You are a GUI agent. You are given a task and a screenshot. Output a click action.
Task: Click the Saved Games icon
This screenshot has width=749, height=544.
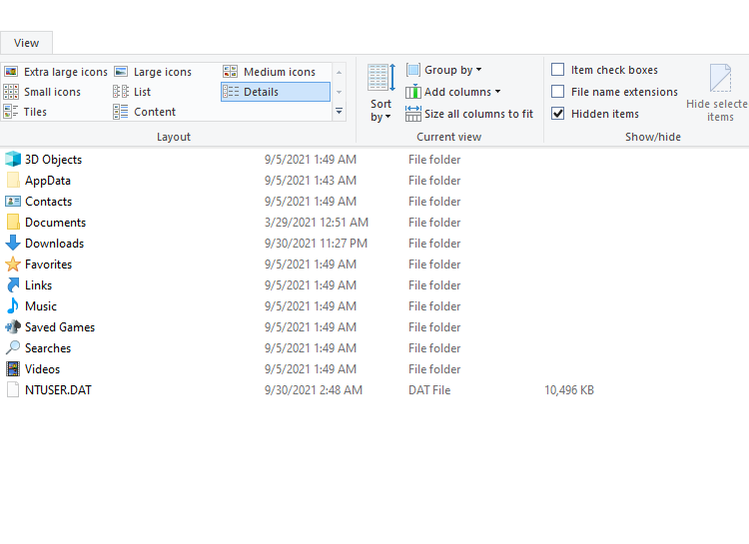[x=13, y=327]
